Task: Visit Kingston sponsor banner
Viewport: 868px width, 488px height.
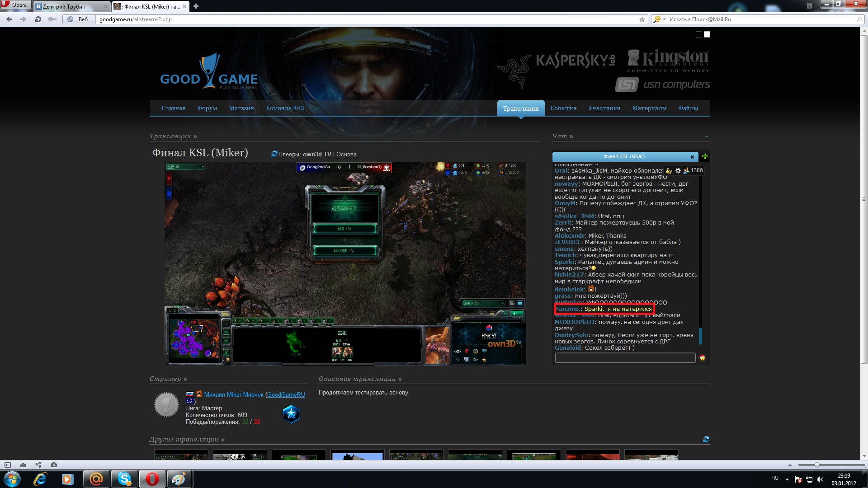Action: point(668,61)
